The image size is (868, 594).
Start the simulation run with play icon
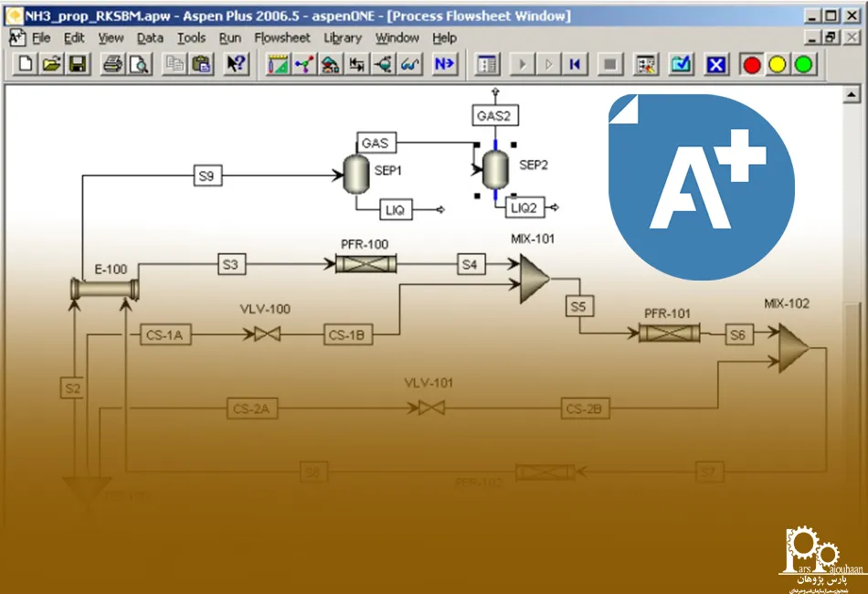pyautogui.click(x=522, y=65)
